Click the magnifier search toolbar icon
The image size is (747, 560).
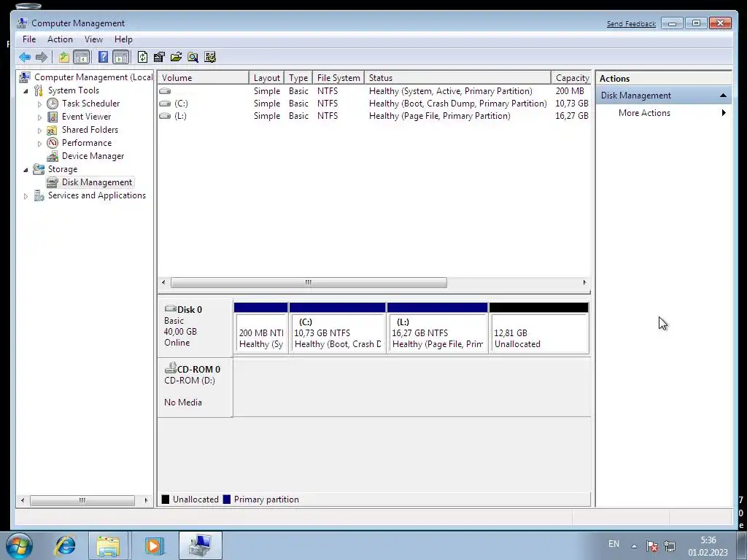coord(193,57)
